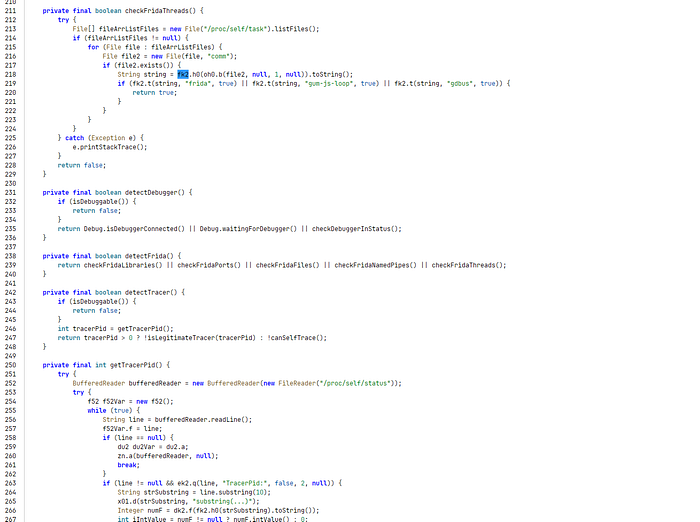Click Debug.isDebuggerConnected() call
The image size is (700, 522).
[x=134, y=229]
